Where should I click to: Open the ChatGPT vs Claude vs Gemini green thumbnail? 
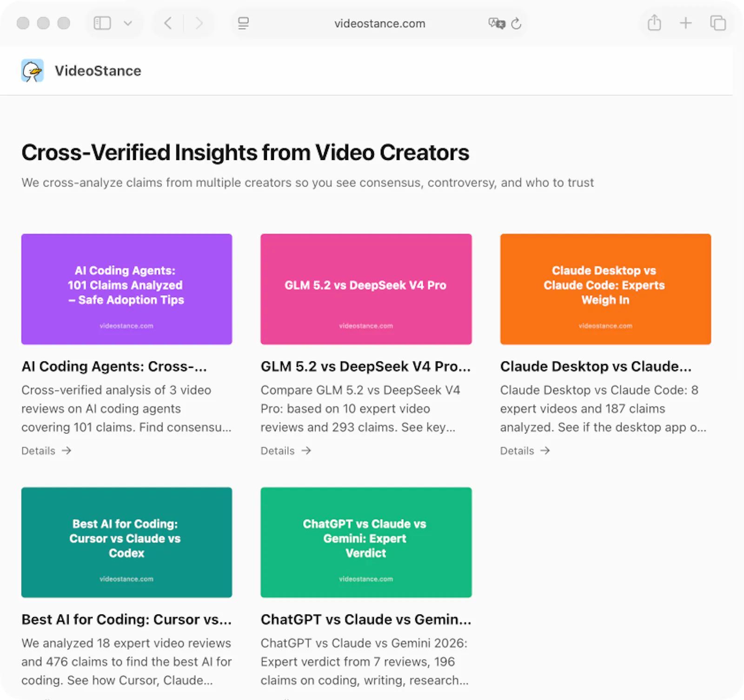tap(366, 542)
